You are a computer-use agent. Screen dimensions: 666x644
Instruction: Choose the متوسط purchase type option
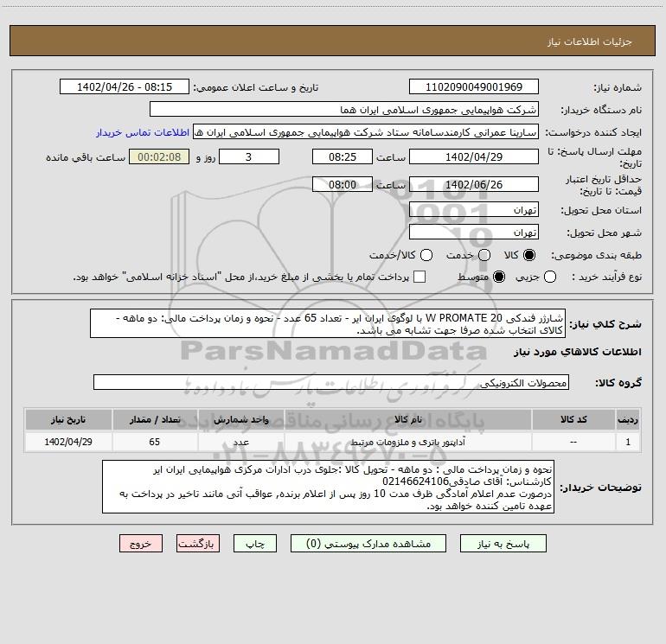(499, 277)
